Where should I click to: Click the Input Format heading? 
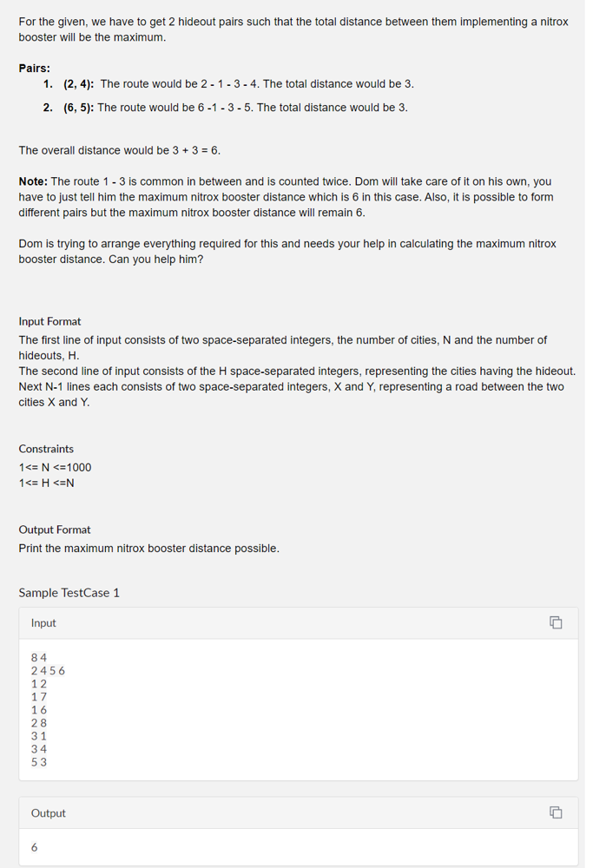49,322
